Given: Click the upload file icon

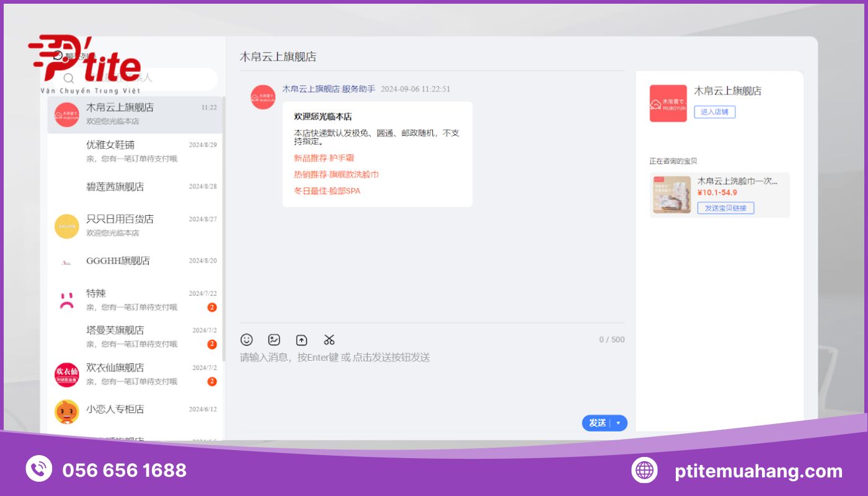Looking at the screenshot, I should click(x=301, y=340).
